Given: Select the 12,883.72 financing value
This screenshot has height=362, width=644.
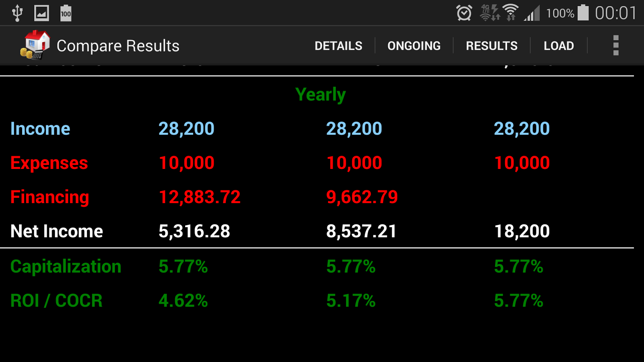Looking at the screenshot, I should 200,197.
